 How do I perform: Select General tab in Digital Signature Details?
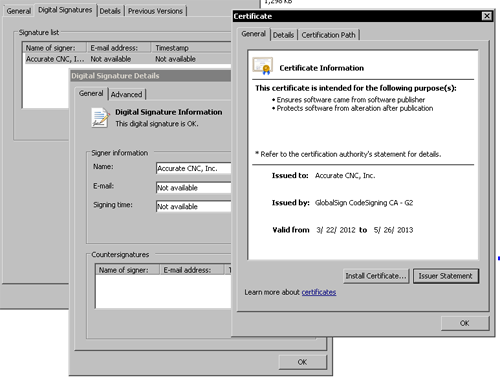coord(91,93)
